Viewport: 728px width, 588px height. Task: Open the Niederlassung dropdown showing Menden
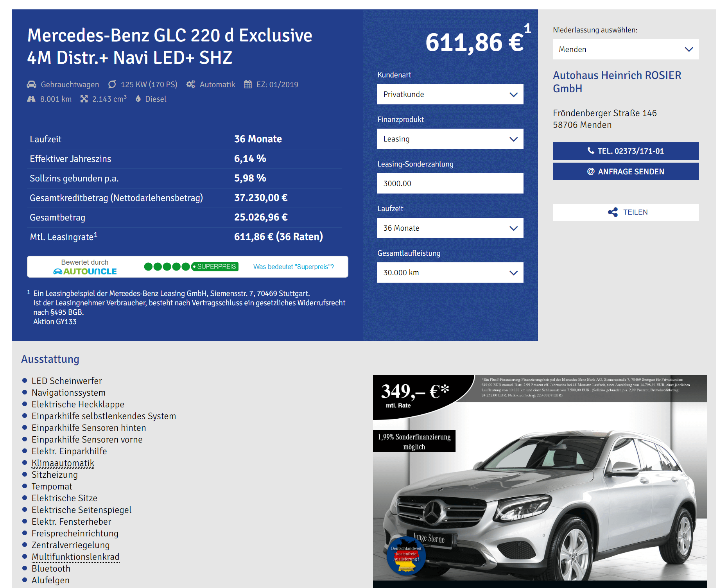626,49
